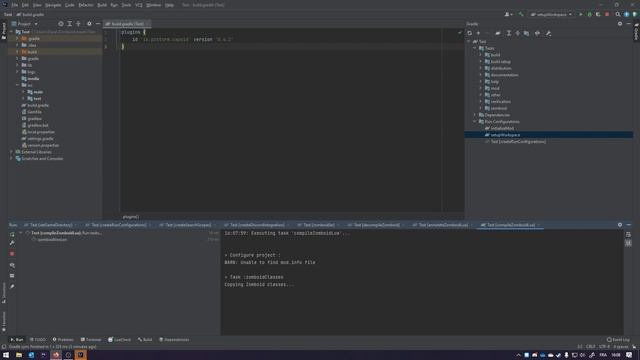The width and height of the screenshot is (640, 360).
Task: Select version.properties file in Project tree
Action: pyautogui.click(x=43, y=145)
